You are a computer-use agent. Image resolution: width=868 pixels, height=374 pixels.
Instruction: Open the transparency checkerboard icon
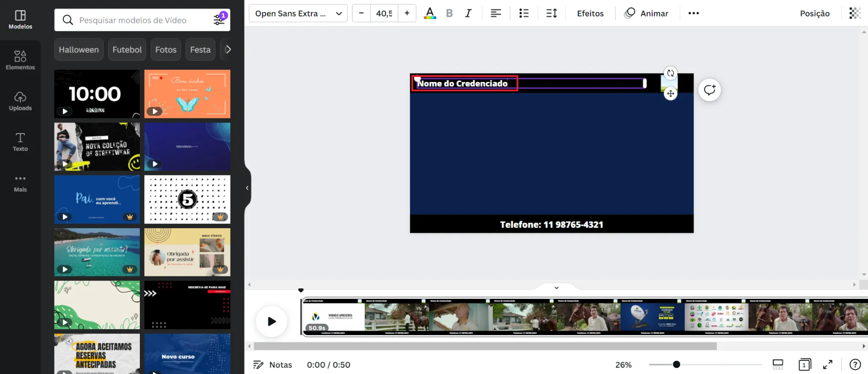[854, 14]
